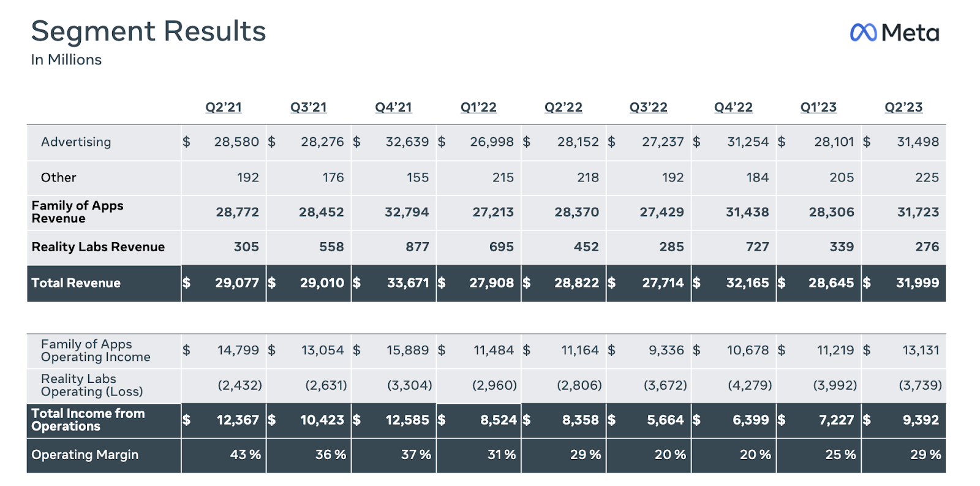Viewport: 980px width, 486px height.
Task: Click the Q2'23 column header
Action: tap(903, 107)
